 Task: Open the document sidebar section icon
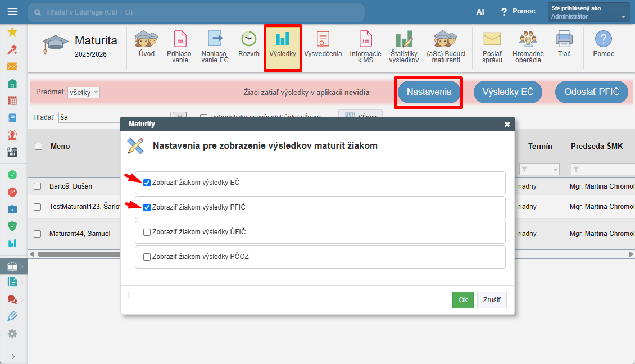[12, 282]
